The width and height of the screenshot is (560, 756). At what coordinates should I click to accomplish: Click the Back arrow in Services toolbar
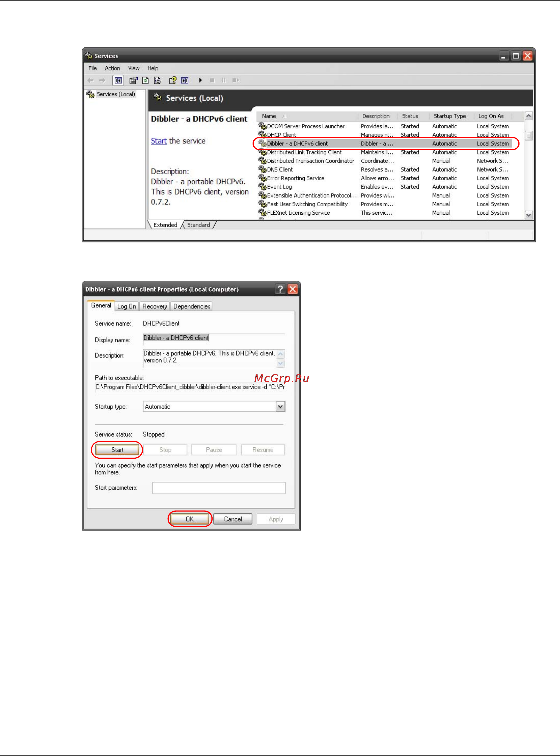click(x=90, y=80)
